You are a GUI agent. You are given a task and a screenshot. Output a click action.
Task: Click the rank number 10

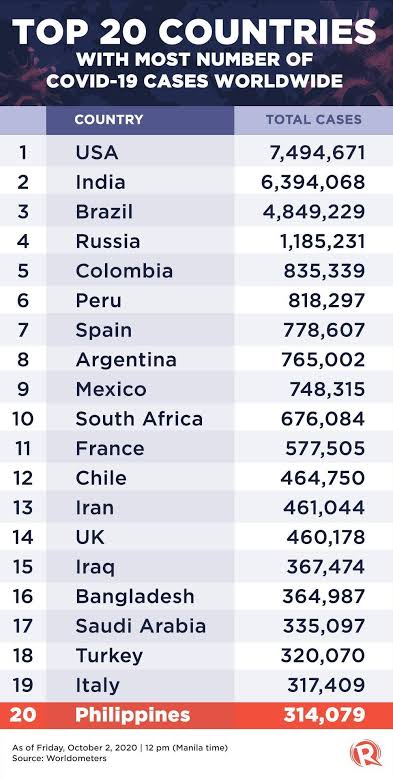point(23,419)
